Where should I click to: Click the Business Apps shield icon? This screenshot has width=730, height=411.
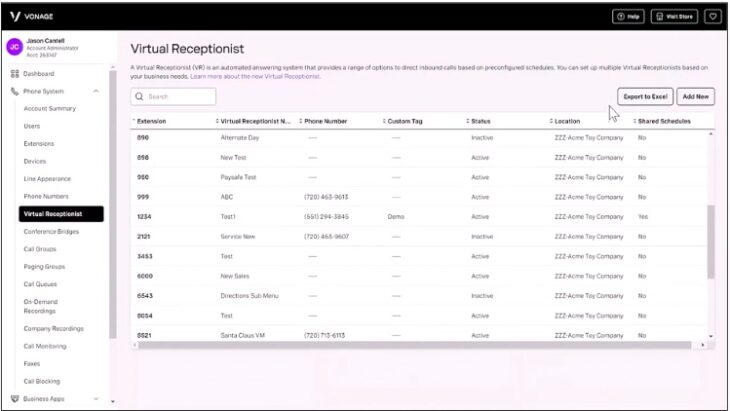14,398
